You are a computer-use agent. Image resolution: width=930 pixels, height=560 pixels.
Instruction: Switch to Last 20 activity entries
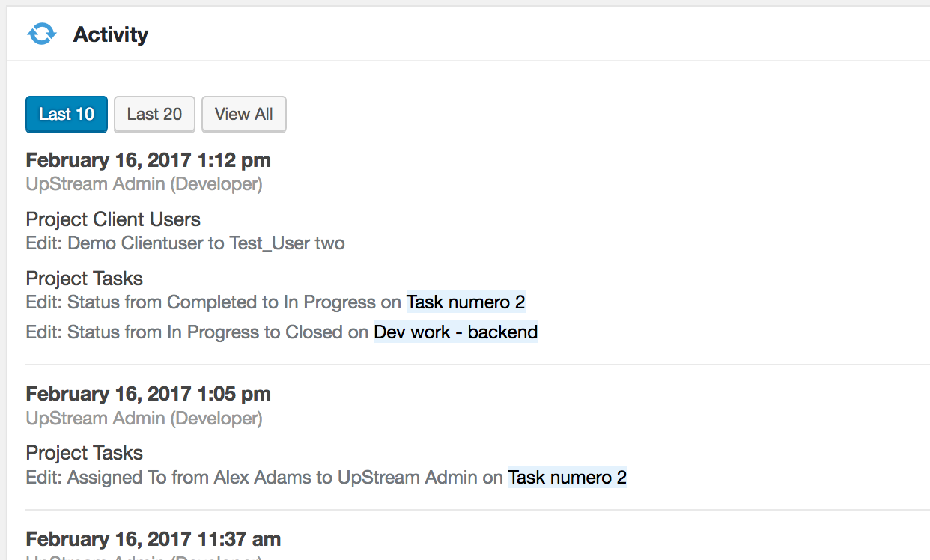click(x=154, y=114)
